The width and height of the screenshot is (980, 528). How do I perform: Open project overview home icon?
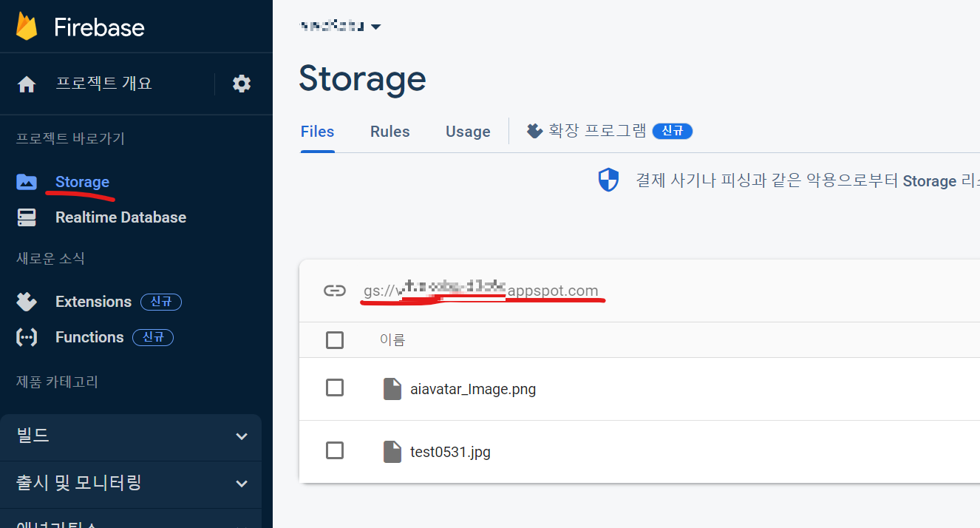(27, 84)
